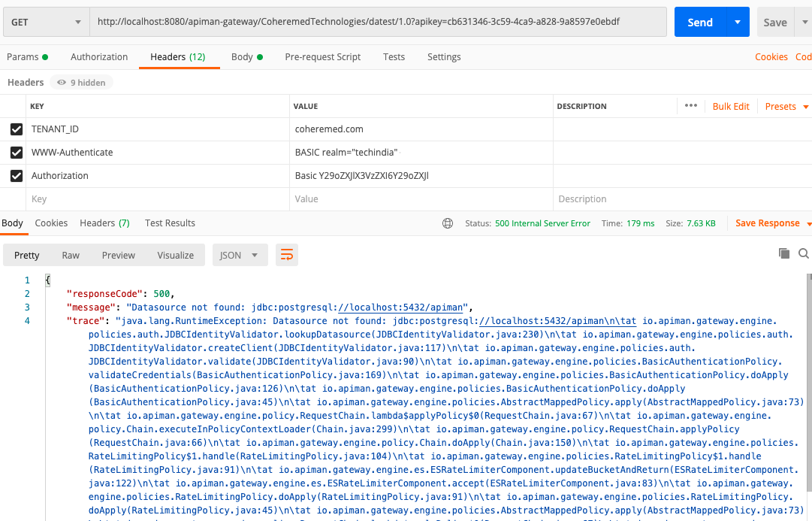Open more actions in the headers table
This screenshot has width=812, height=521.
(690, 106)
